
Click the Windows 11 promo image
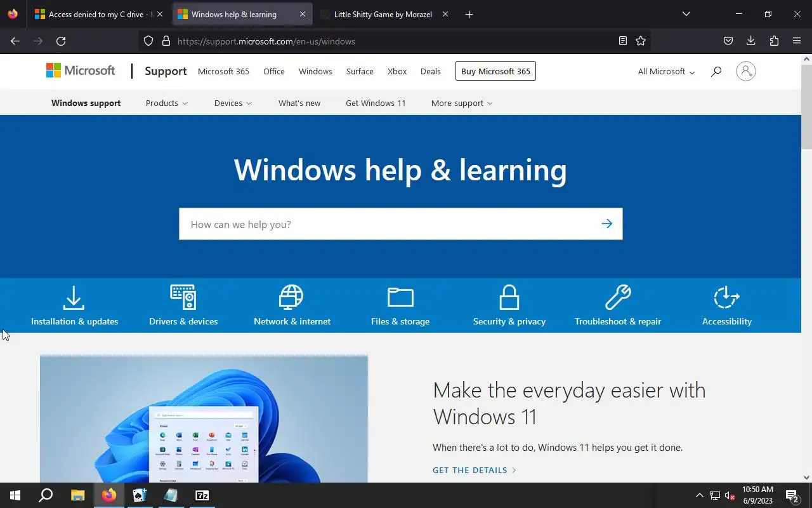pos(204,418)
